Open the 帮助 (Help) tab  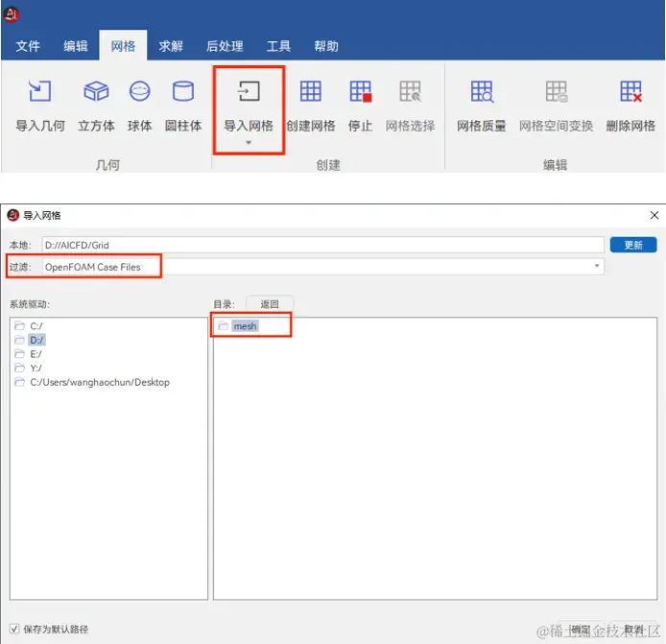click(x=326, y=46)
